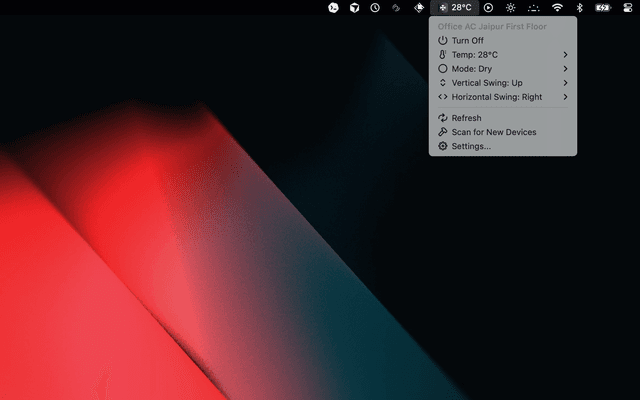Click the battery charging icon

point(603,7)
